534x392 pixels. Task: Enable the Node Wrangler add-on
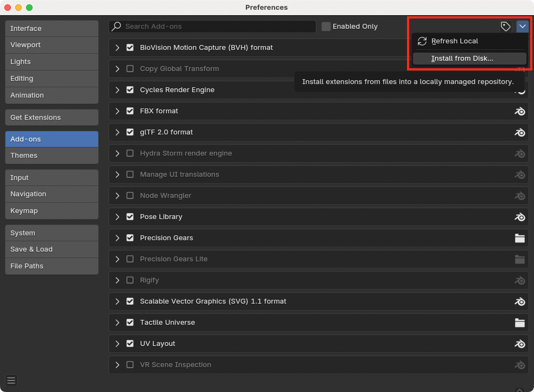pos(130,196)
